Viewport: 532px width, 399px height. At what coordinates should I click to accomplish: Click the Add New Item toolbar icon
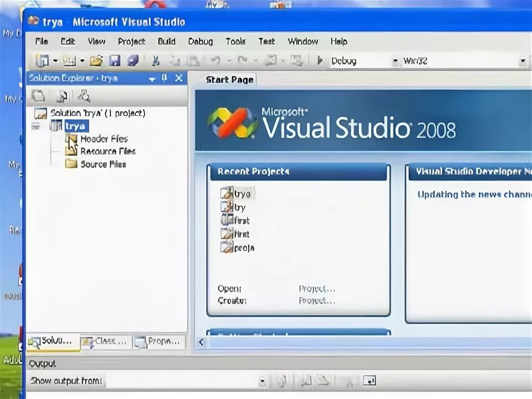click(70, 61)
